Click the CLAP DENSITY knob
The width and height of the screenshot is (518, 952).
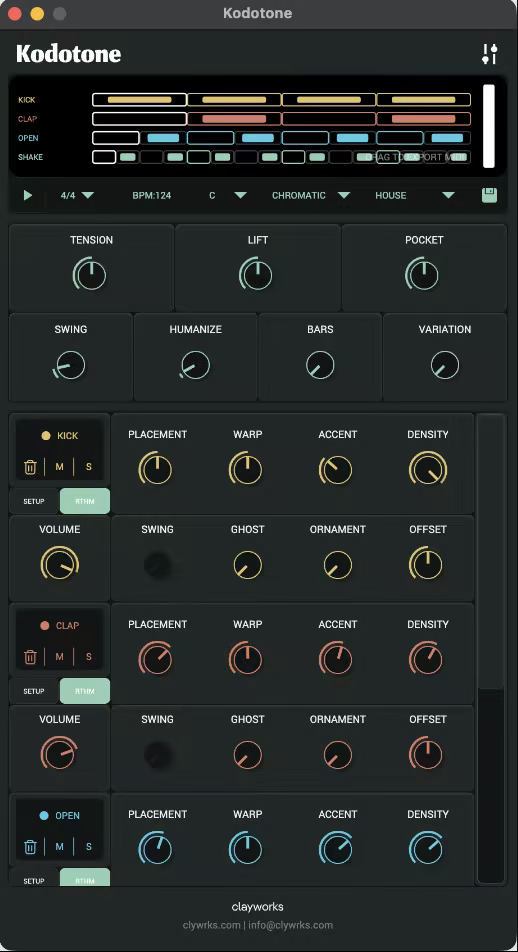pyautogui.click(x=426, y=659)
